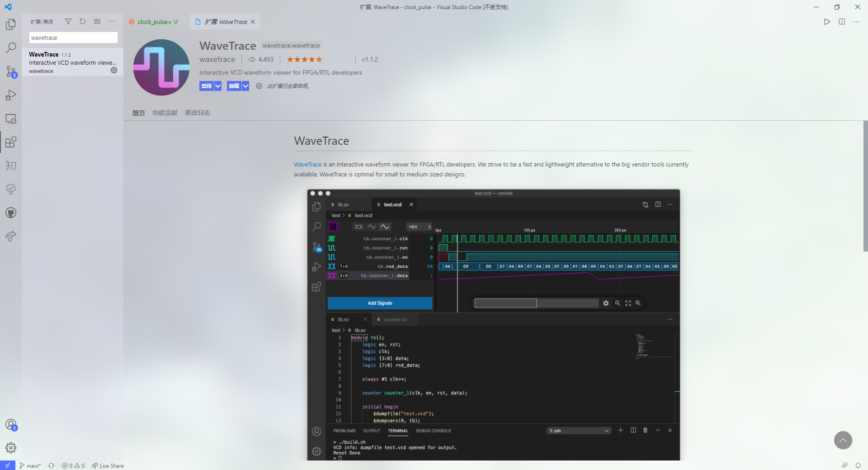Filter extensions with the funnel icon
The width and height of the screenshot is (868, 470).
click(68, 21)
